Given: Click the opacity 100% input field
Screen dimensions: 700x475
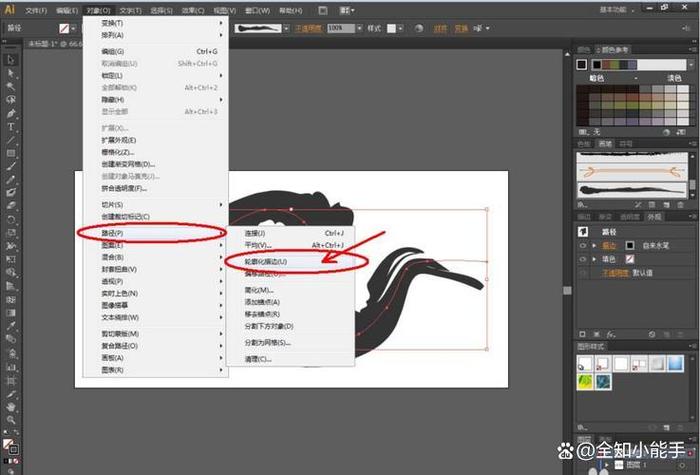Looking at the screenshot, I should [341, 28].
